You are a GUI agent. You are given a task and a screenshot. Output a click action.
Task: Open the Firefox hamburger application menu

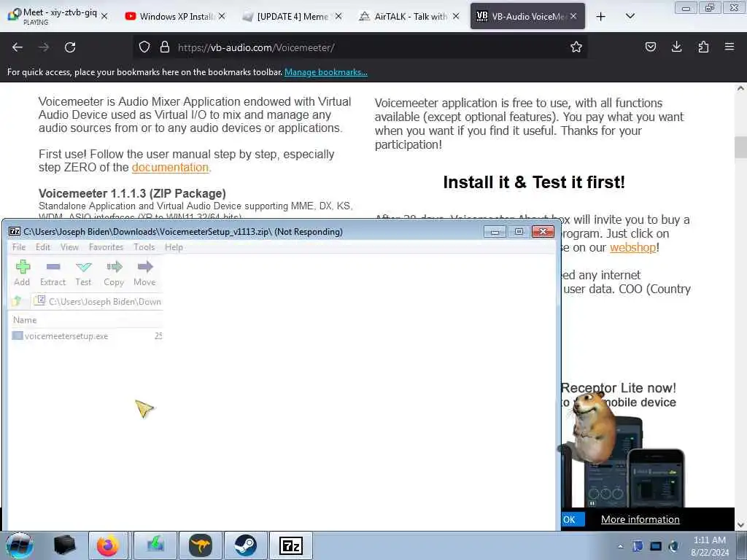point(729,47)
